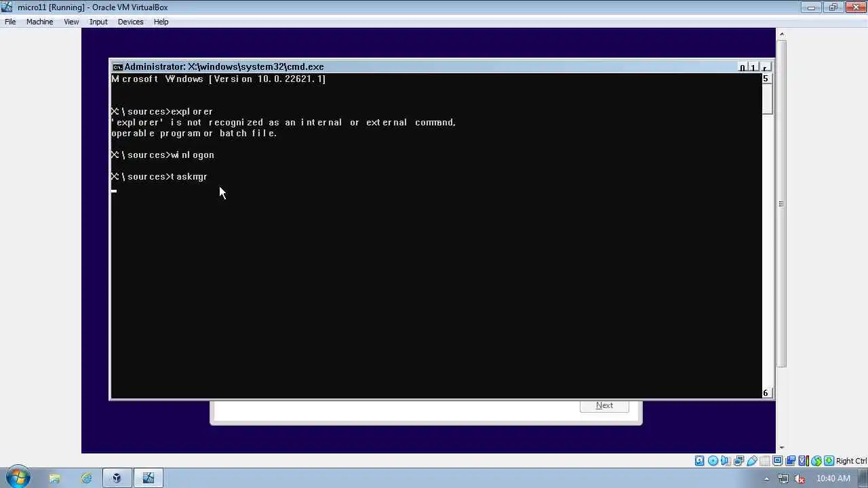The height and width of the screenshot is (488, 868).
Task: Open the Help menu
Action: 161,22
